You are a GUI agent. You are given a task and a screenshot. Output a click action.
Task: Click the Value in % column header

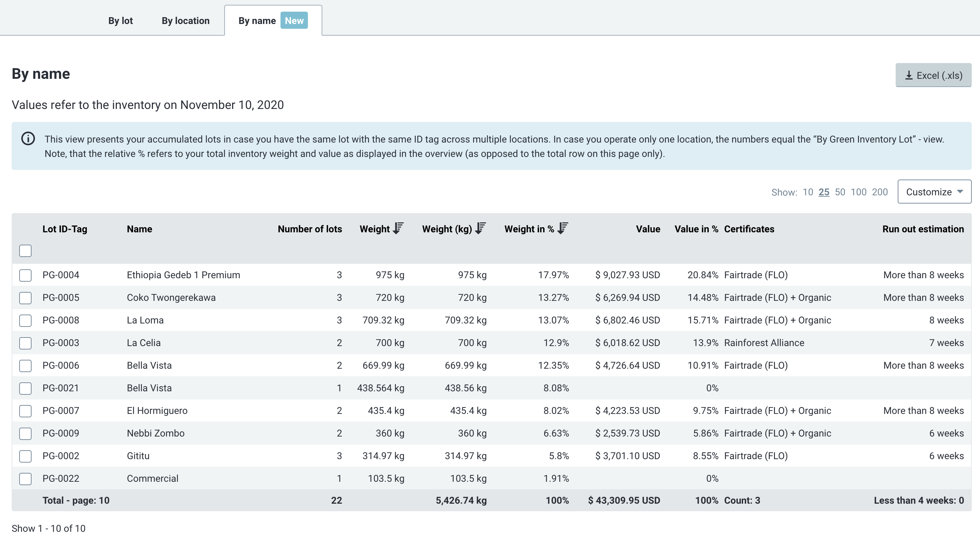[x=696, y=229]
